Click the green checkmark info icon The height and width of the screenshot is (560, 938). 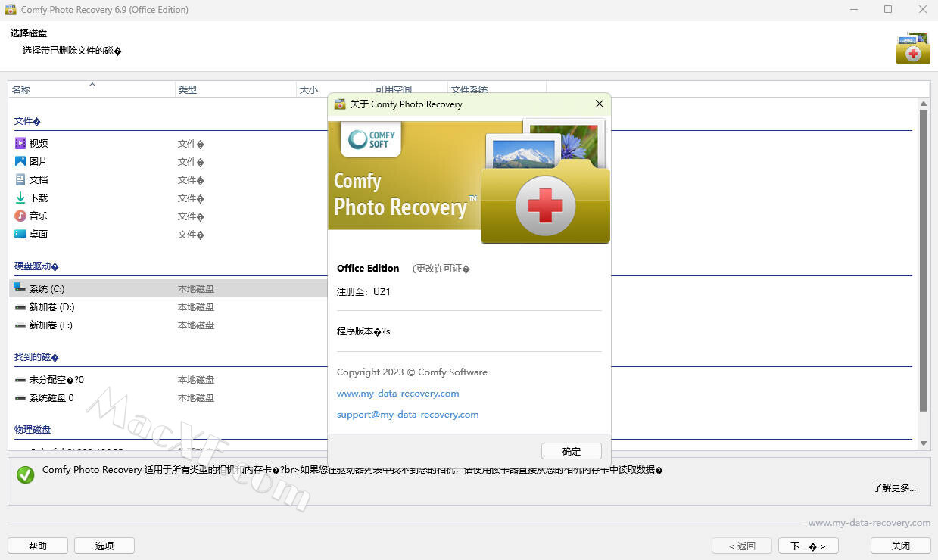click(25, 474)
